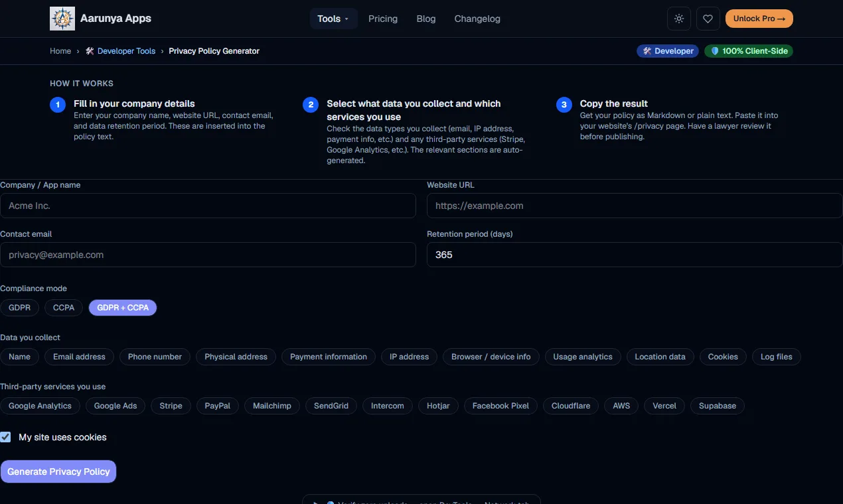This screenshot has height=504, width=843.
Task: Toggle the AWS service chip
Action: (621, 406)
